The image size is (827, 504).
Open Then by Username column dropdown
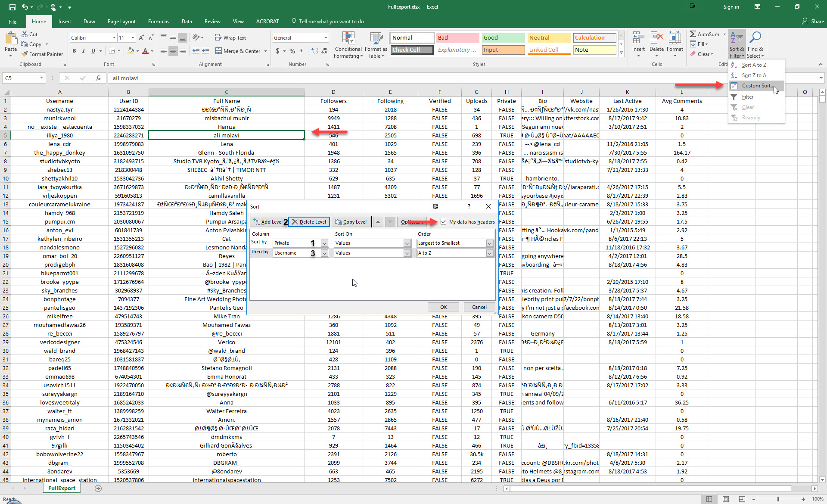[x=324, y=253]
